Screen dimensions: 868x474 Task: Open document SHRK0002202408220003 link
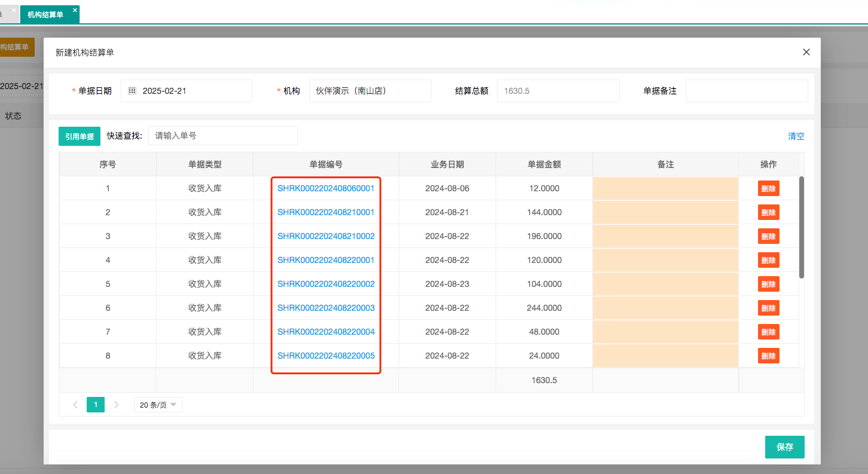coord(326,308)
